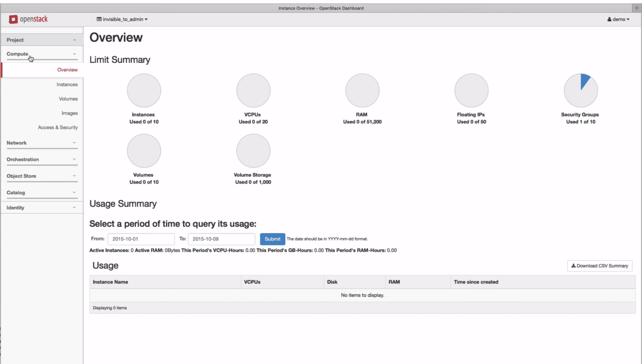The height and width of the screenshot is (364, 642).
Task: Click Download CSV Summary
Action: [x=600, y=266]
